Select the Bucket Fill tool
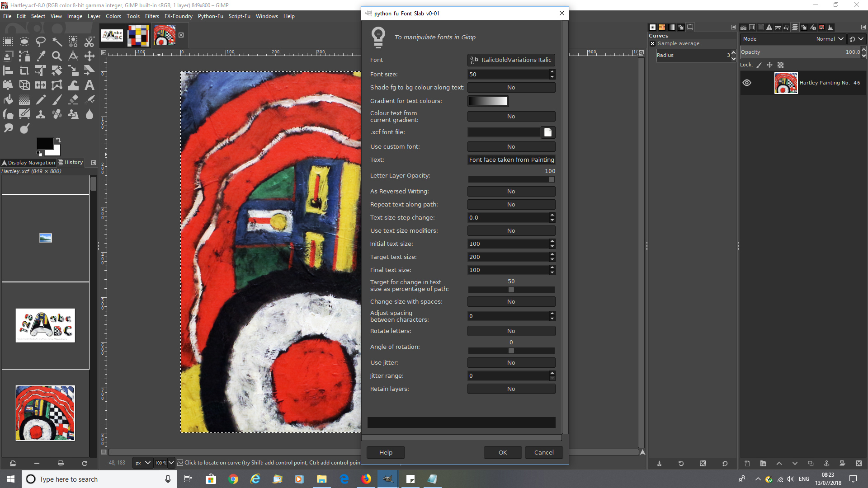Screen dimensions: 868x488 click(8, 100)
